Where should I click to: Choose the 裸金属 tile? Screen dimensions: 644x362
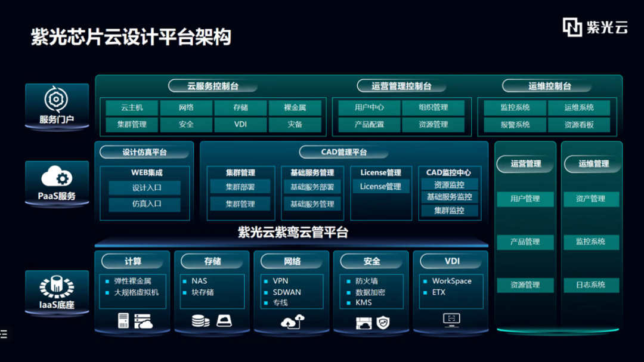295,108
